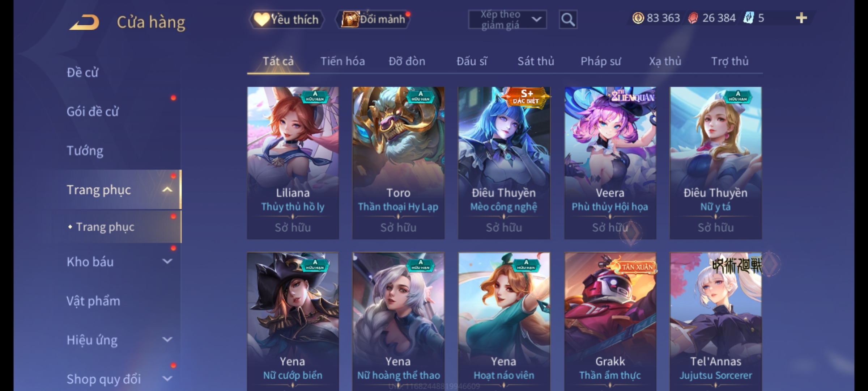Tap the blue voucher ticket icon

click(748, 18)
